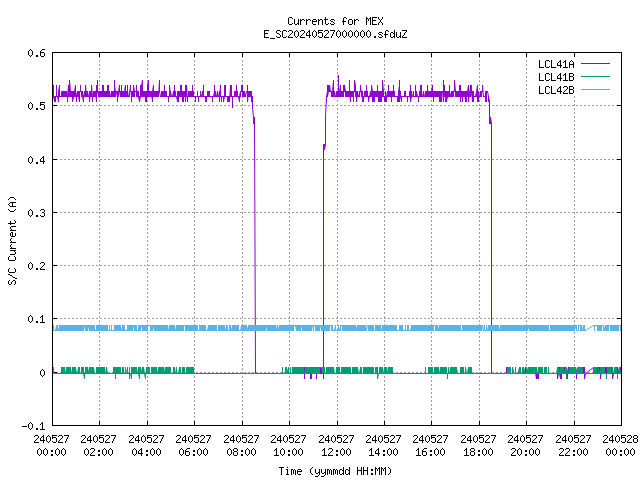The height and width of the screenshot is (480, 640).
Task: Click the LCL41A legend label
Action: tap(556, 64)
